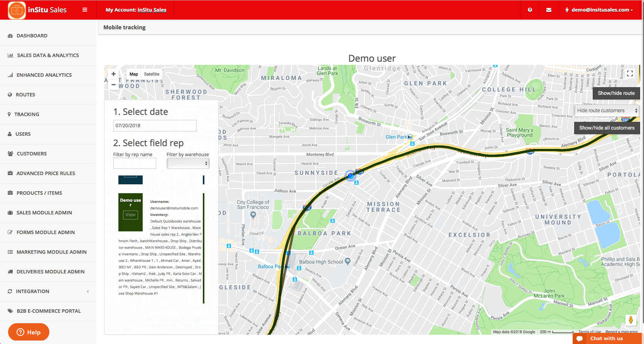The image size is (644, 344).
Task: Open the Filter by warehouse dropdown
Action: click(x=188, y=164)
